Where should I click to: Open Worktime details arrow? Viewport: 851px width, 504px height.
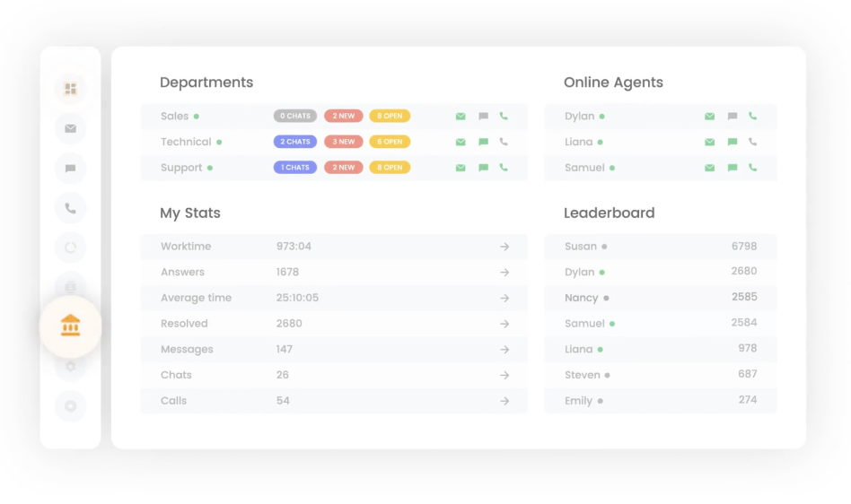504,247
